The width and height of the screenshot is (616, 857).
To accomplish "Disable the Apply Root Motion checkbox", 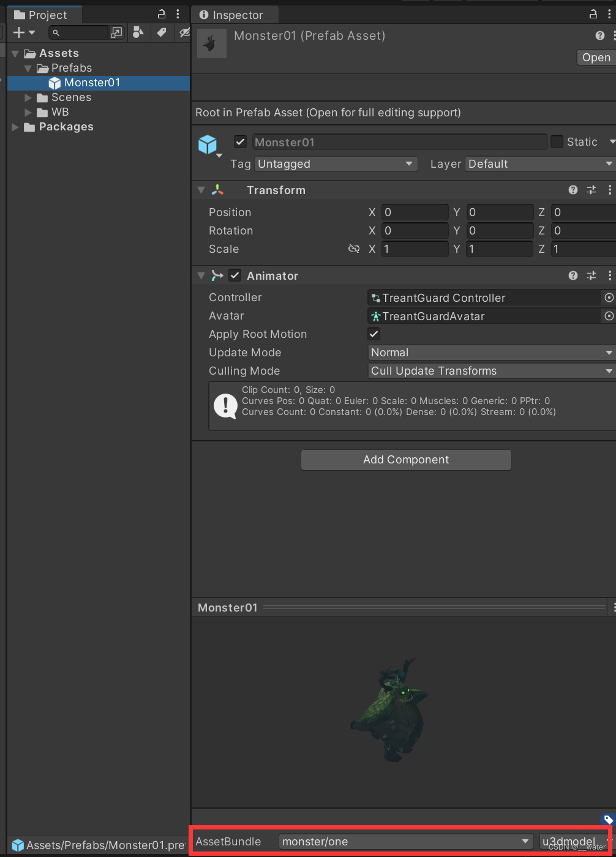I will tap(374, 334).
